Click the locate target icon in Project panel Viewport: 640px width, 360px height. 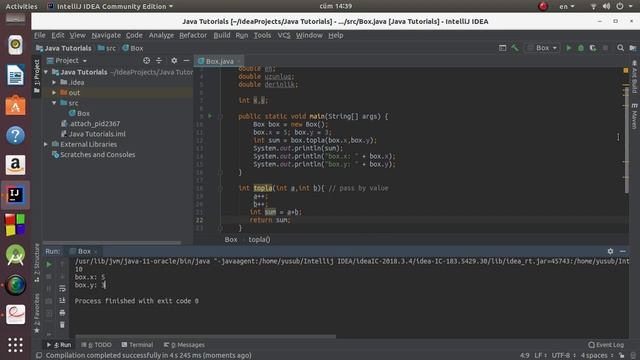[x=147, y=60]
